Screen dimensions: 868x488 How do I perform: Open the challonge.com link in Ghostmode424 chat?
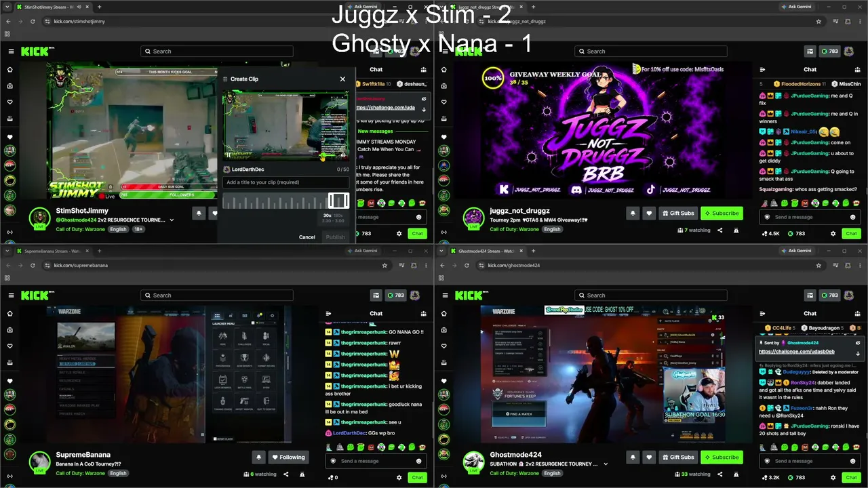(x=796, y=352)
